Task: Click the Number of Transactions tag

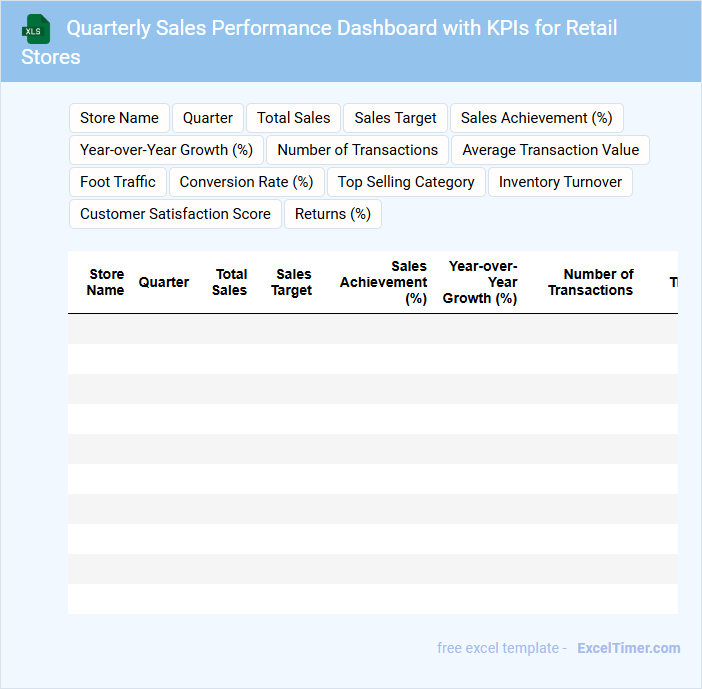Action: coord(357,150)
